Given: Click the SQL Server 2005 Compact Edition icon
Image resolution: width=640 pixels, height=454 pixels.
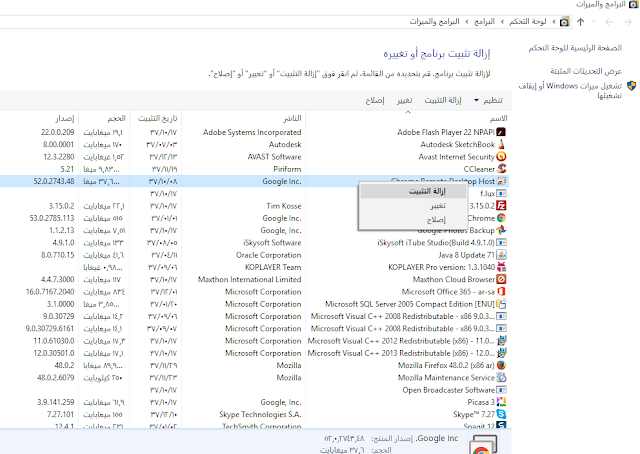Looking at the screenshot, I should 501,304.
